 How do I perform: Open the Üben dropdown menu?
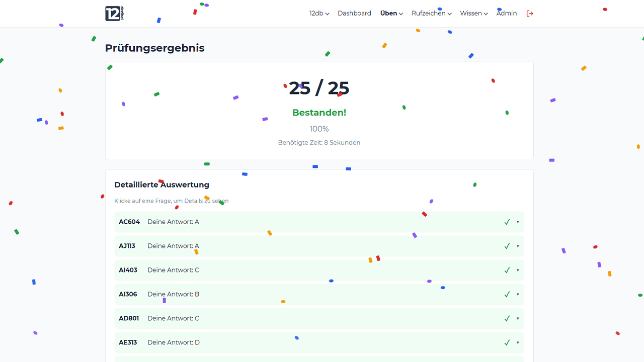click(391, 13)
